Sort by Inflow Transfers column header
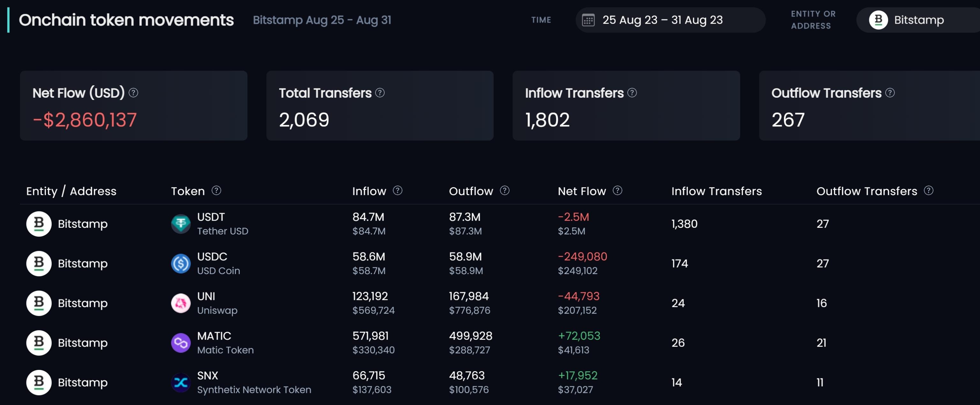Viewport: 980px width, 405px height. coord(716,191)
